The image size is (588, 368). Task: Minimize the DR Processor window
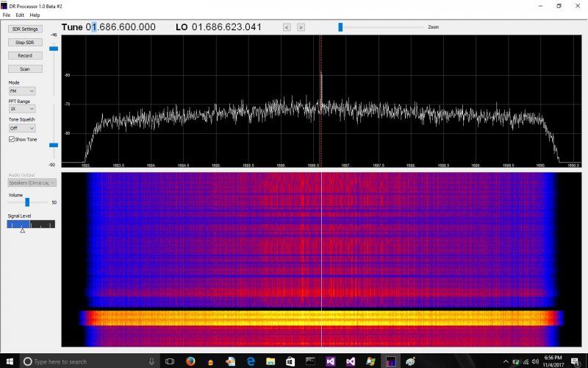click(541, 6)
